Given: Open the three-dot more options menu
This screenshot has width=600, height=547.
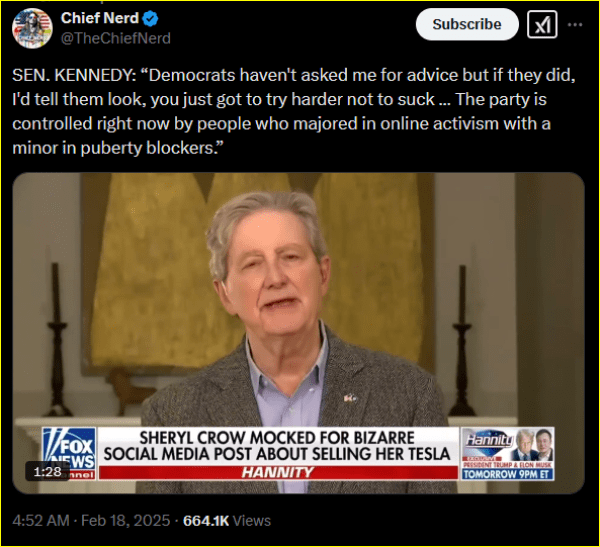Looking at the screenshot, I should click(x=575, y=24).
